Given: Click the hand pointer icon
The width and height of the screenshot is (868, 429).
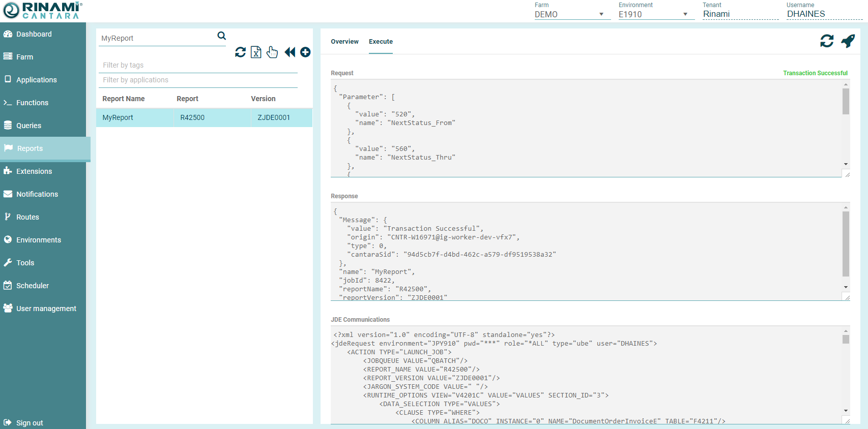Looking at the screenshot, I should (272, 52).
